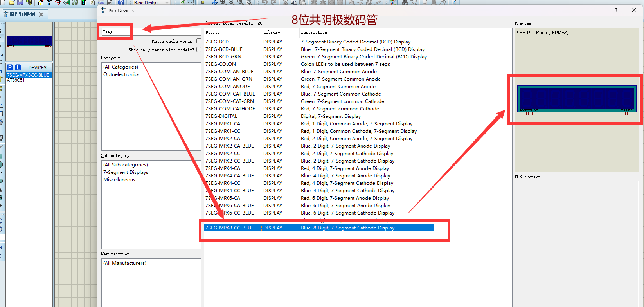This screenshot has width=644, height=307.
Task: Select the 7SEG-COM-CATHODE device row
Action: (319, 109)
